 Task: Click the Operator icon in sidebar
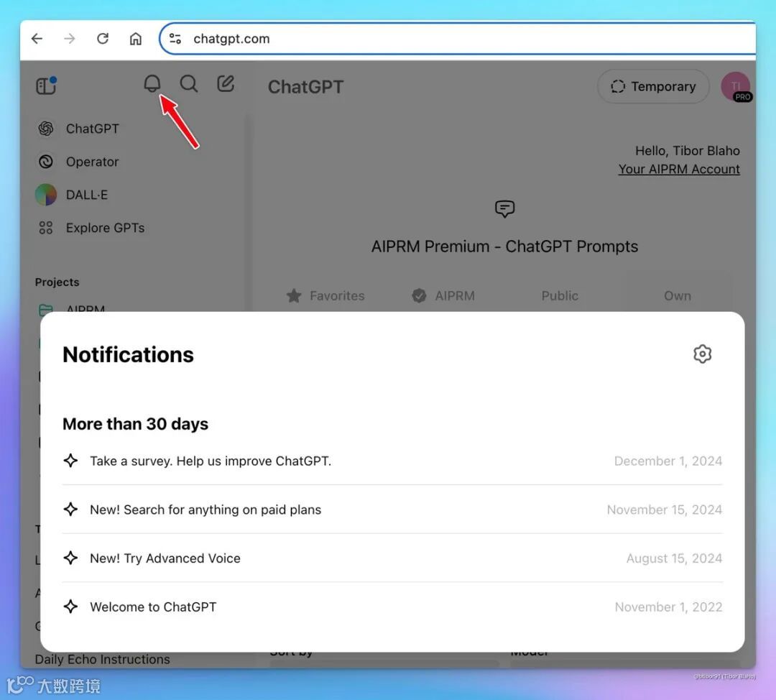point(46,162)
